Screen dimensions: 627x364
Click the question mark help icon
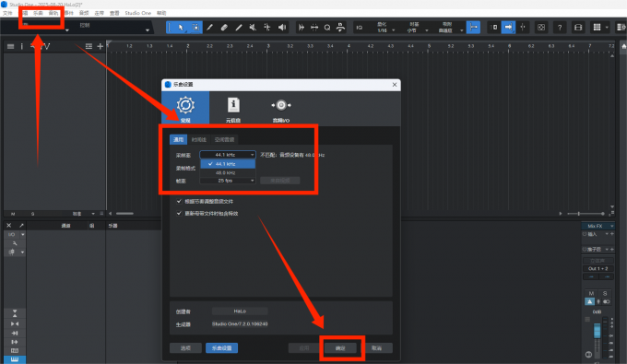pyautogui.click(x=560, y=27)
